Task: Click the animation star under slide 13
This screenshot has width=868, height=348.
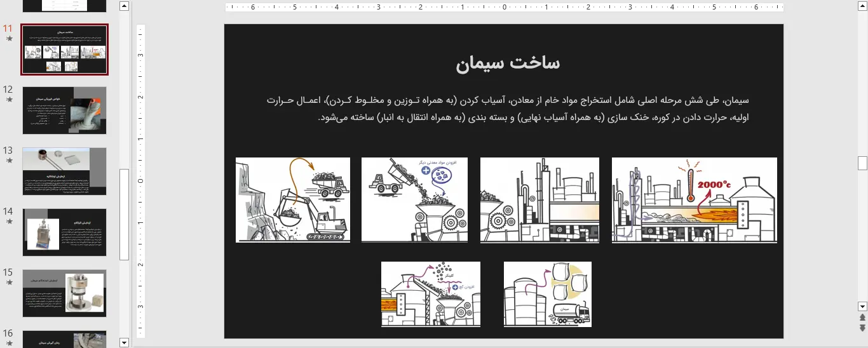Action: (x=9, y=161)
